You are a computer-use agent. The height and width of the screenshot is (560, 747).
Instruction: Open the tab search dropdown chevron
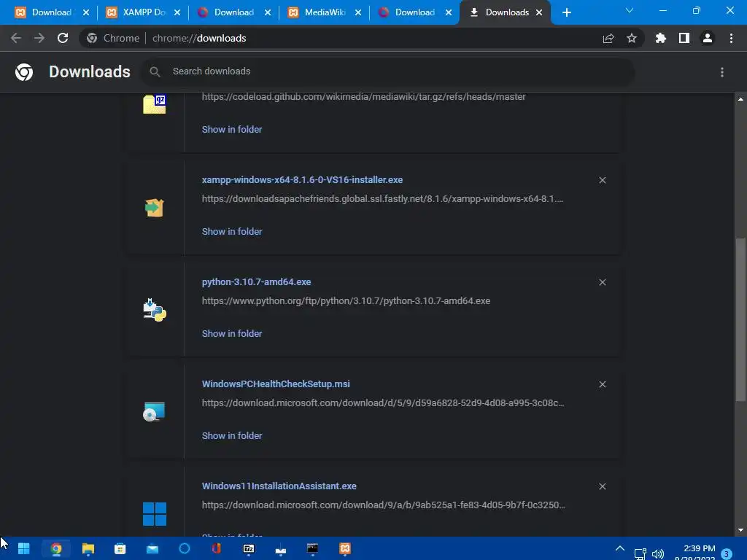630,10
